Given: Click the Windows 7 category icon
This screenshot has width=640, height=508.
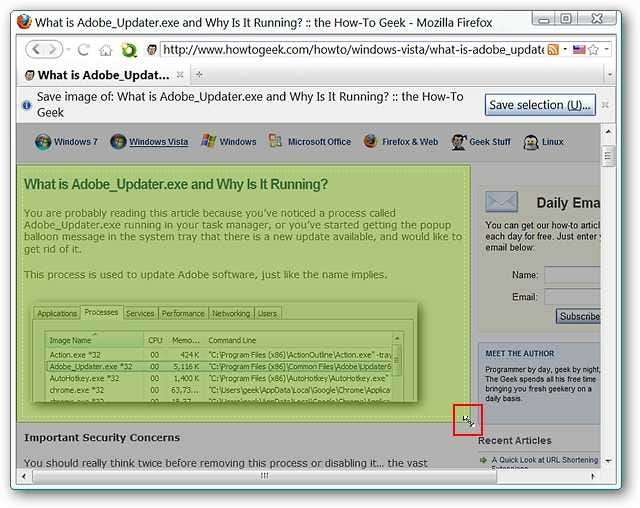Looking at the screenshot, I should click(x=43, y=142).
